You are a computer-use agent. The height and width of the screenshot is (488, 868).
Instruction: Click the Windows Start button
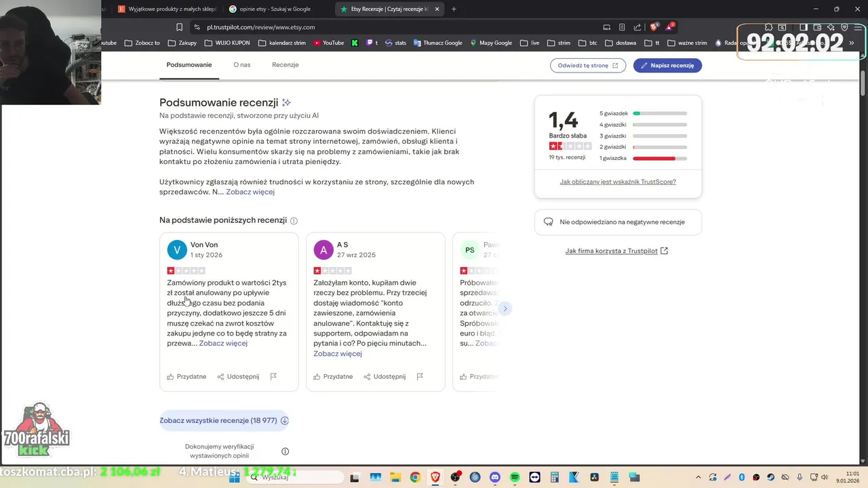[235, 477]
